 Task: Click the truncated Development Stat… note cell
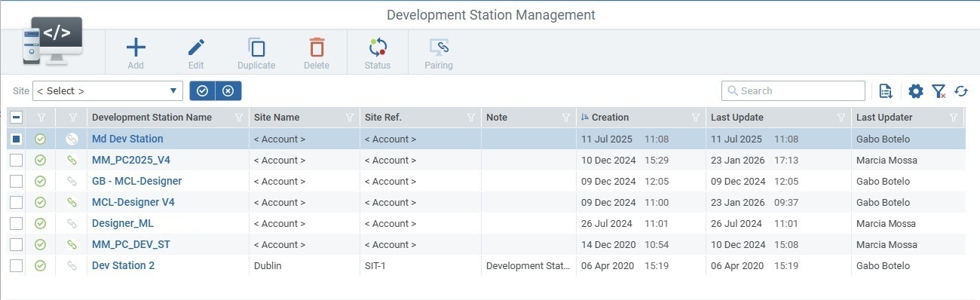528,265
